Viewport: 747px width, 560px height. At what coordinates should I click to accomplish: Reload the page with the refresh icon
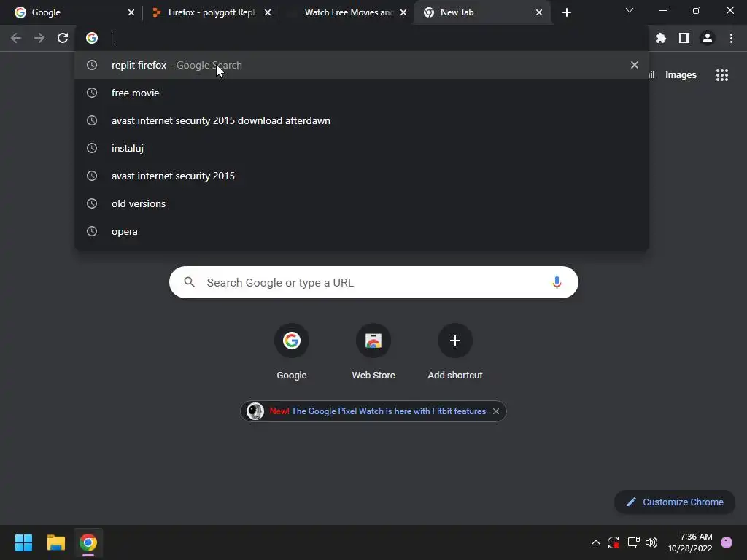coord(63,38)
